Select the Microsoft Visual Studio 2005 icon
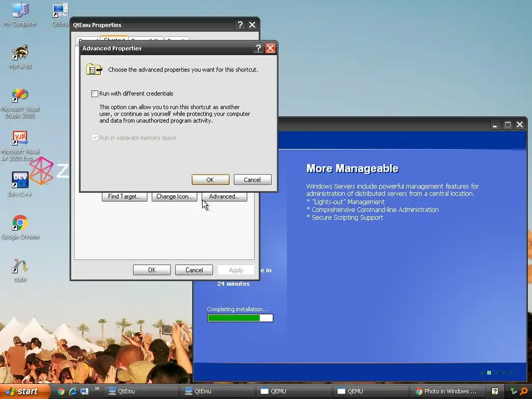The image size is (532, 399). (x=20, y=103)
